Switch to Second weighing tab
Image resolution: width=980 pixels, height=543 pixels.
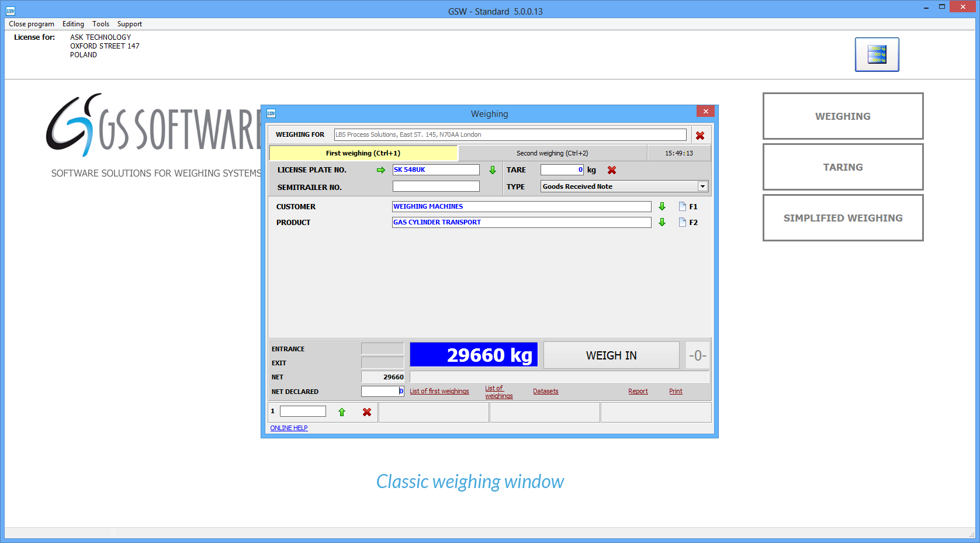pos(552,153)
